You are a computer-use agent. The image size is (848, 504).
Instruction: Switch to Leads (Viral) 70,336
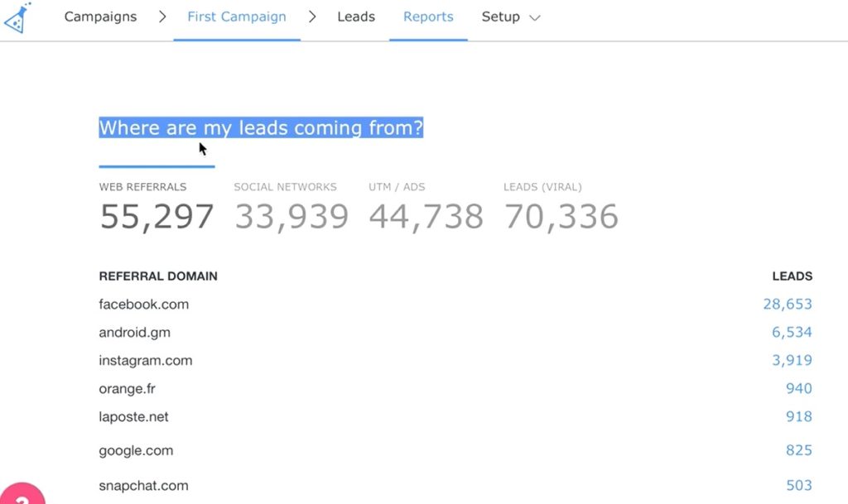(x=561, y=208)
